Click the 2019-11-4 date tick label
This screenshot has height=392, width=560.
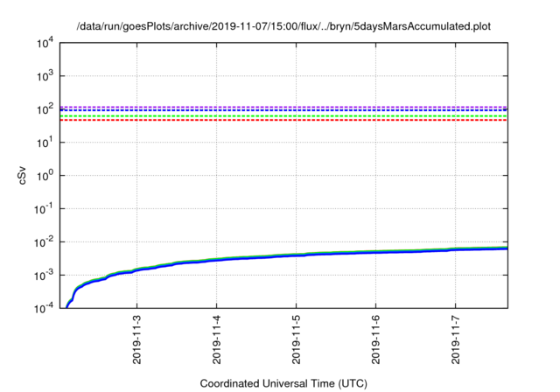217,339
